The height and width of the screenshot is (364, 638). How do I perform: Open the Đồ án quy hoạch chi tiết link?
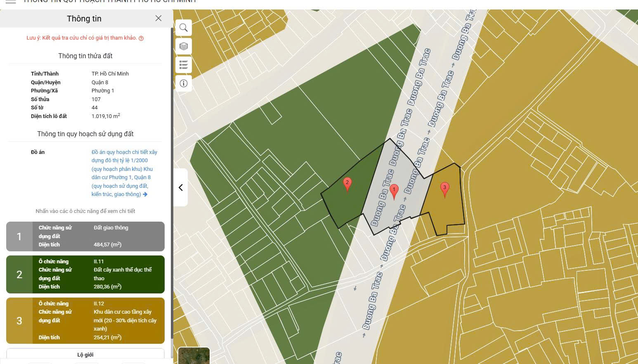(124, 173)
